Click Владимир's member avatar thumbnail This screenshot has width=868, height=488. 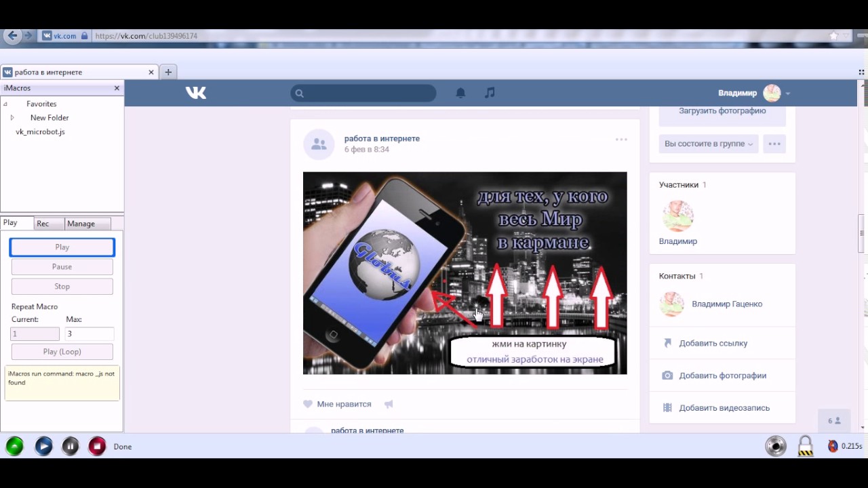(677, 216)
